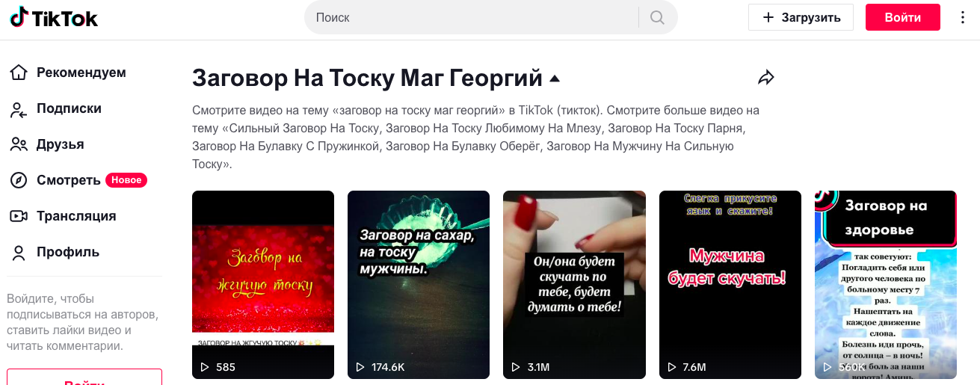Click the search magnifier icon
Screen dimensions: 980x385
point(658,17)
